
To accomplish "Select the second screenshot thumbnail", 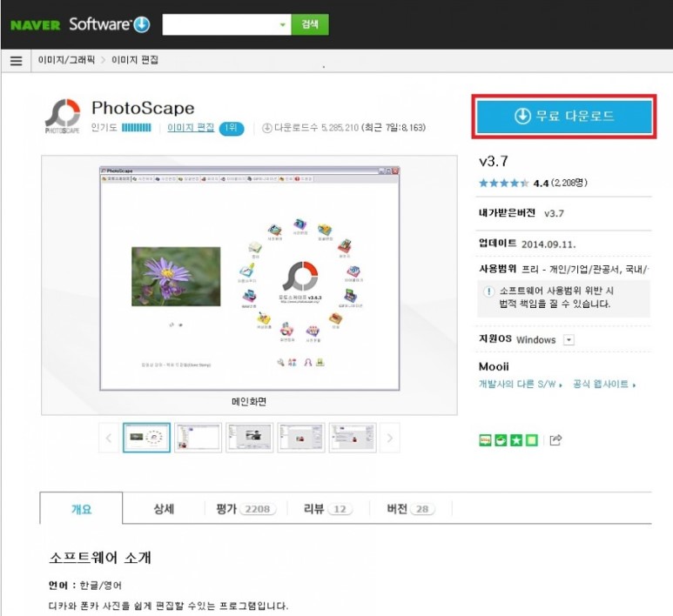I will tap(198, 438).
